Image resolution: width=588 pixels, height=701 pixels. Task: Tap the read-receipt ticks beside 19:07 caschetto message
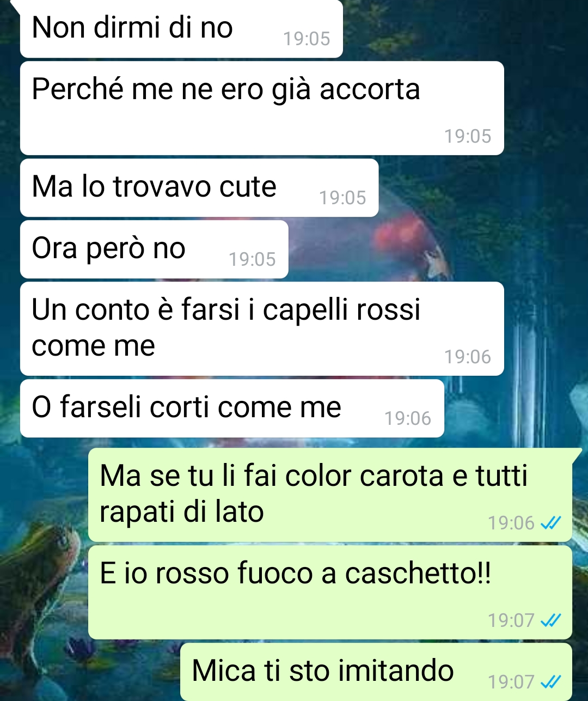(x=550, y=620)
